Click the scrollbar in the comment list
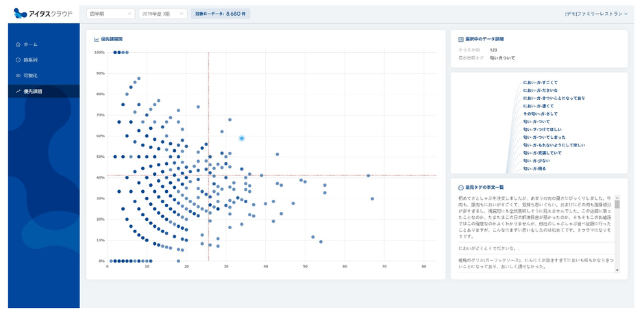The image size is (644, 314). pos(617,205)
